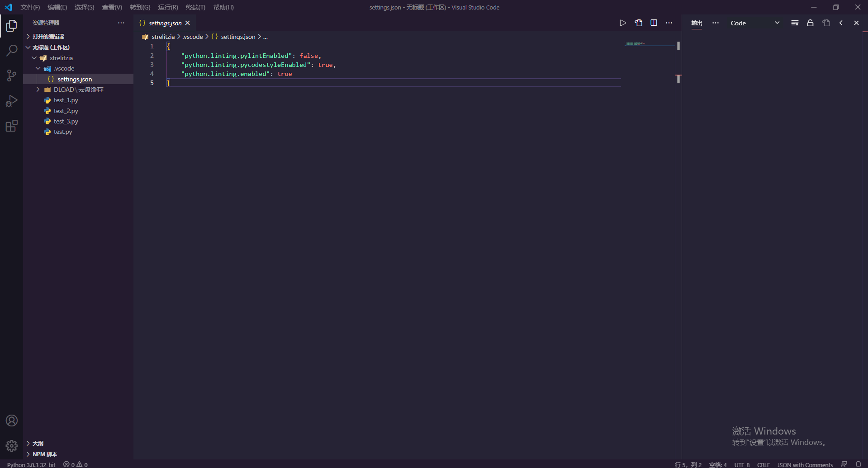Open the Extensions view
Image resolution: width=868 pixels, height=468 pixels.
tap(12, 126)
